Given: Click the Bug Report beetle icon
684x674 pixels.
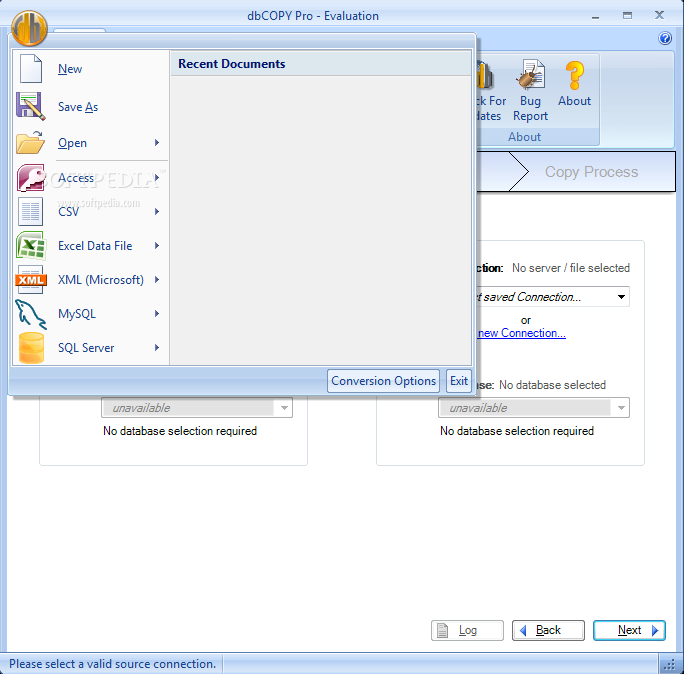Looking at the screenshot, I should tap(530, 75).
